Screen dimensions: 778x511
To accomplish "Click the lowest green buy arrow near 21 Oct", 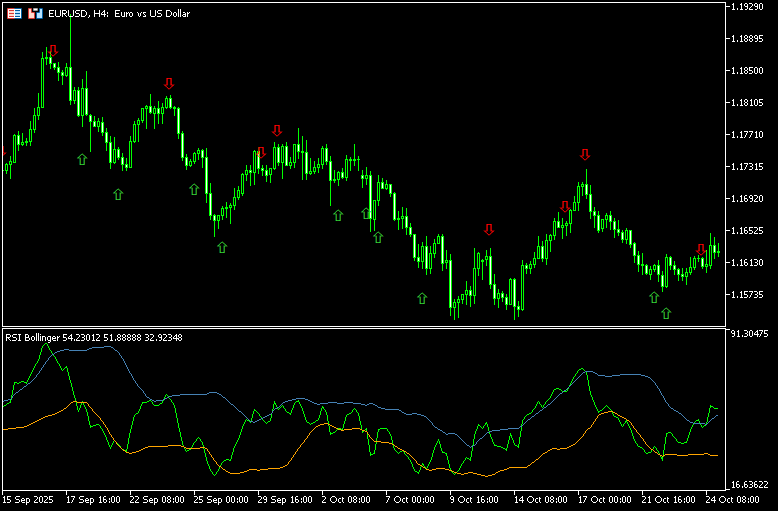I will pyautogui.click(x=666, y=313).
